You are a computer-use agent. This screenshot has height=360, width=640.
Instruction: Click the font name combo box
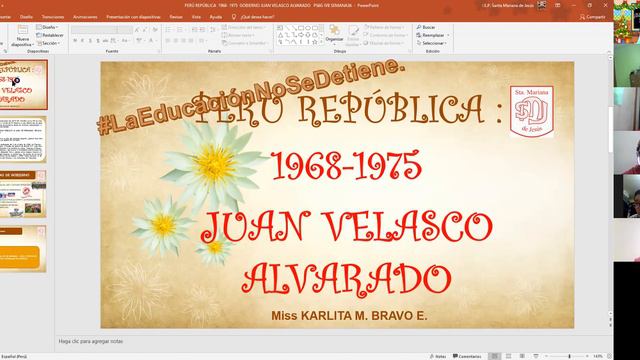tap(94, 30)
